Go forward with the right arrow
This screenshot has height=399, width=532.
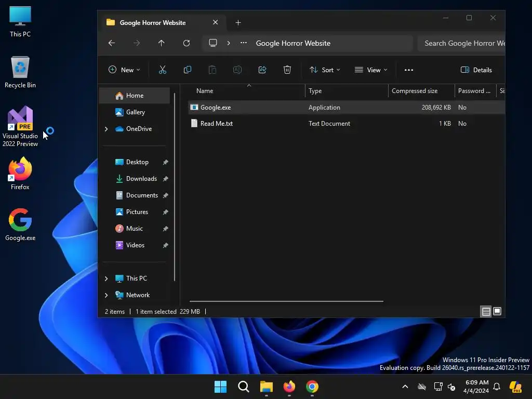[137, 43]
